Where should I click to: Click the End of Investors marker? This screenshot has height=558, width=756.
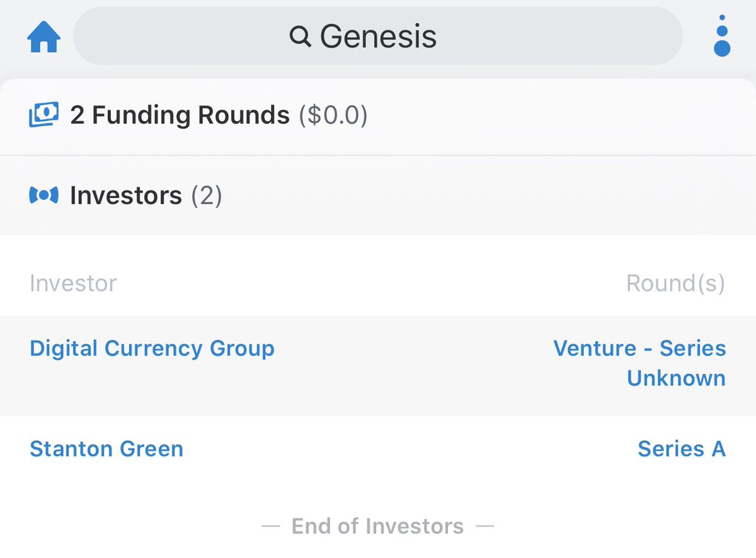[377, 526]
